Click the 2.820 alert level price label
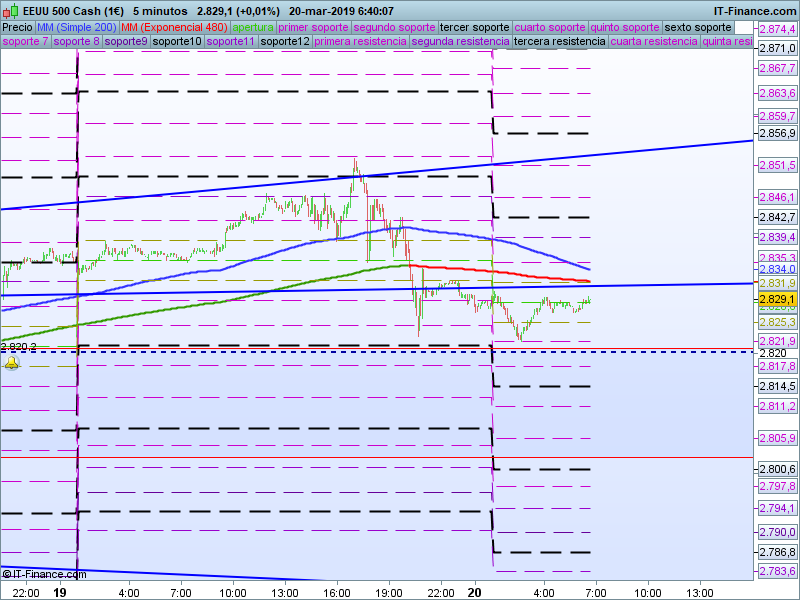Screen dimensions: 800x600 (x=773, y=353)
